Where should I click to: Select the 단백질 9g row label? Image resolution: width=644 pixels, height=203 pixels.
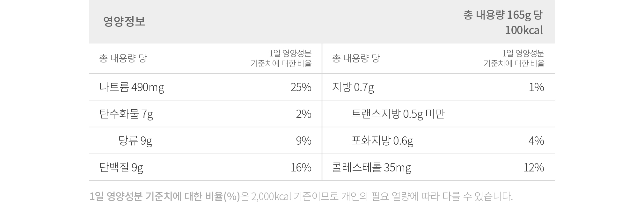tap(121, 167)
